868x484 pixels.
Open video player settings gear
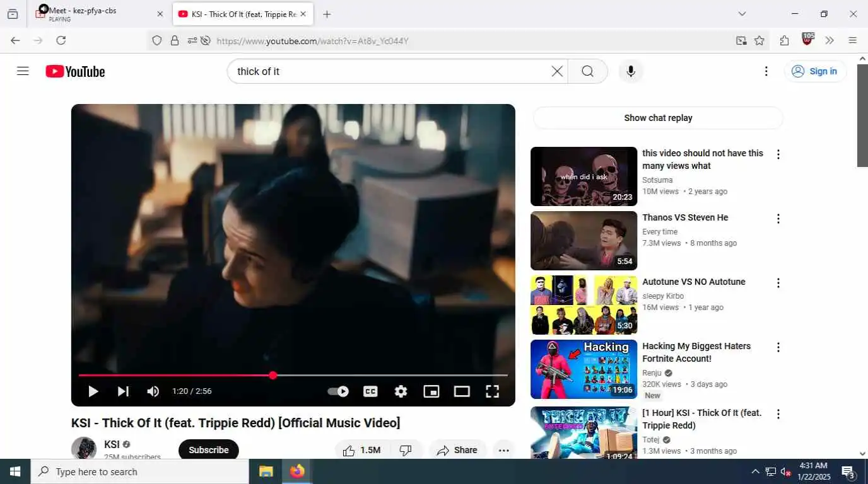pos(401,391)
